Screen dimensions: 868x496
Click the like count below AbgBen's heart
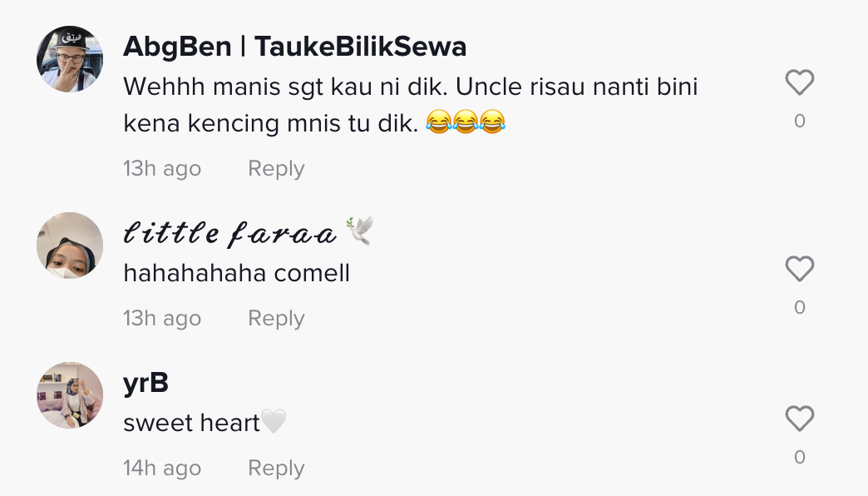click(799, 122)
